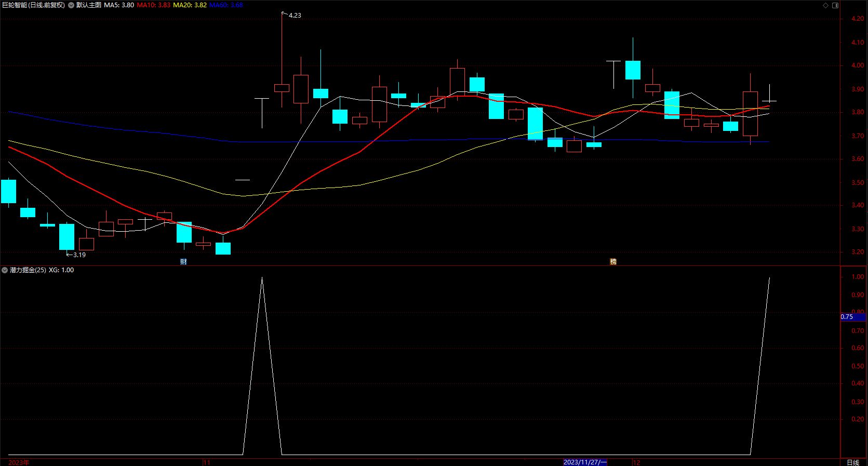Click the 3.80 price axis label
Image resolution: width=868 pixels, height=466 pixels.
pyautogui.click(x=858, y=112)
